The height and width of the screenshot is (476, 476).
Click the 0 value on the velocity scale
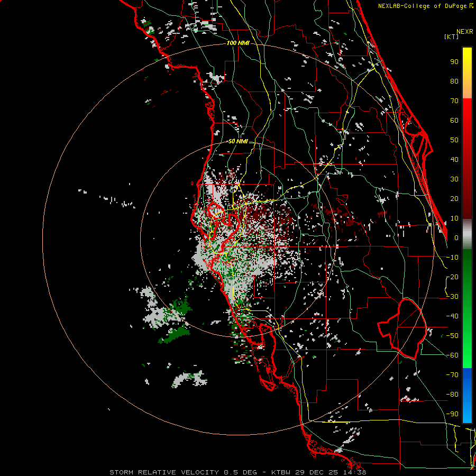pyautogui.click(x=456, y=237)
